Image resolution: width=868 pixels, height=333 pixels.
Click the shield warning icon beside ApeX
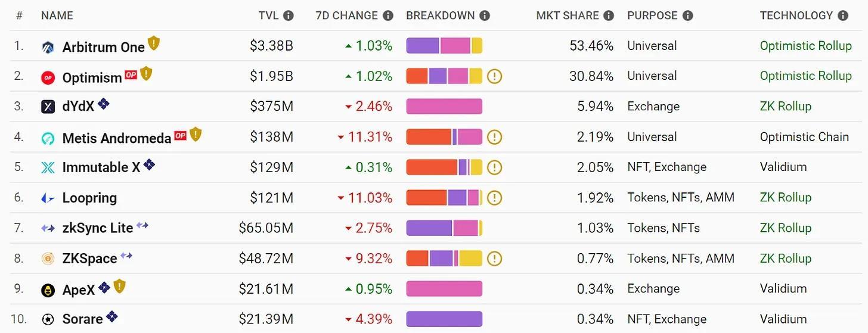tap(119, 287)
